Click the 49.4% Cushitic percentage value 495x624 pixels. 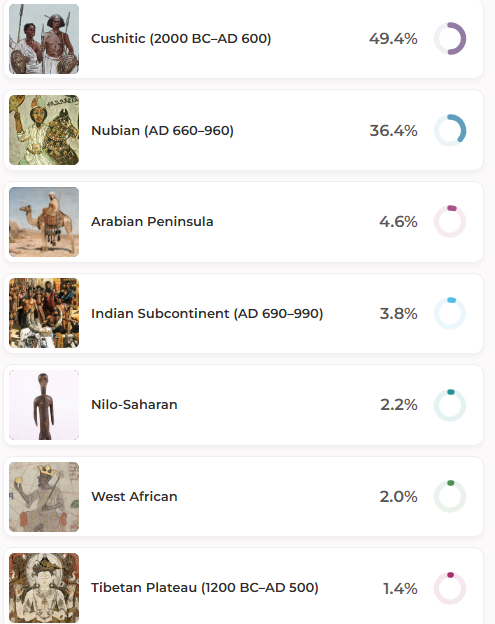[x=393, y=39]
